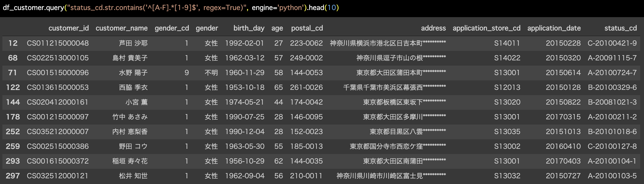The height and width of the screenshot is (184, 644).
Task: Click the birth_day column header
Action: 249,28
